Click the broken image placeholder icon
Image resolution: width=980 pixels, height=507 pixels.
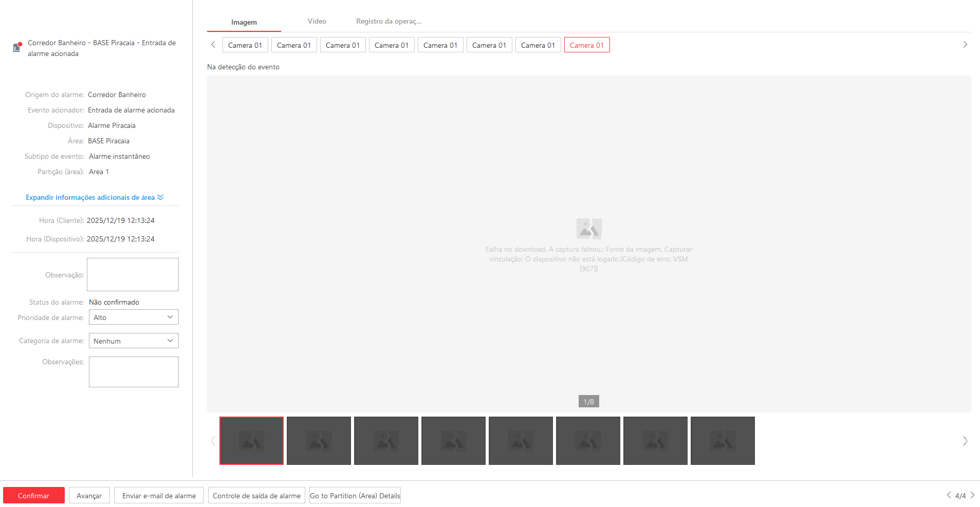coord(588,229)
